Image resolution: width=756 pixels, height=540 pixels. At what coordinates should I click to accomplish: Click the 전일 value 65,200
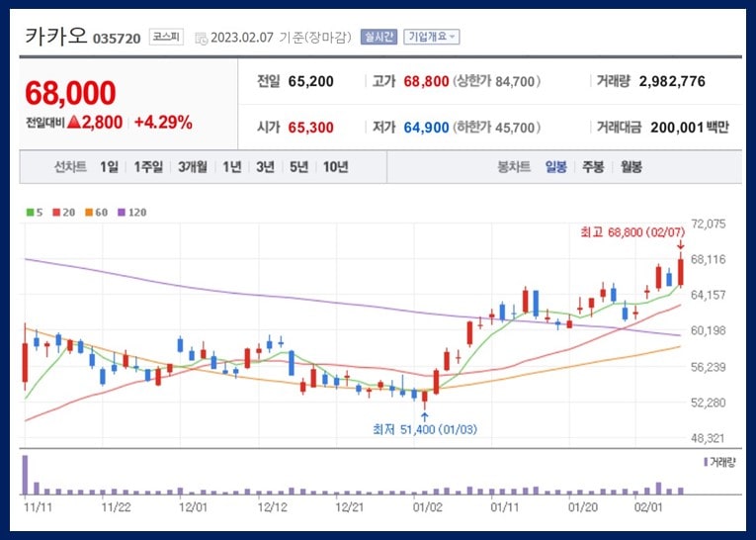coord(311,81)
